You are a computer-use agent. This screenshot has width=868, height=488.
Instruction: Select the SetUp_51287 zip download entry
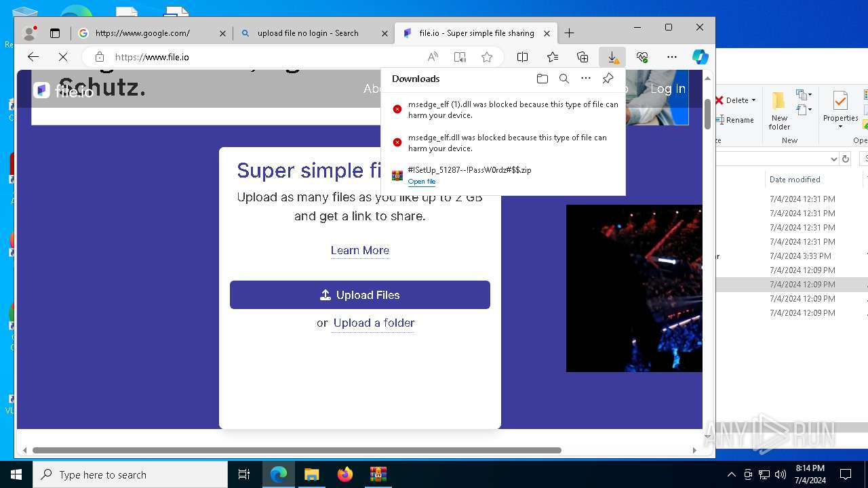[x=502, y=175]
